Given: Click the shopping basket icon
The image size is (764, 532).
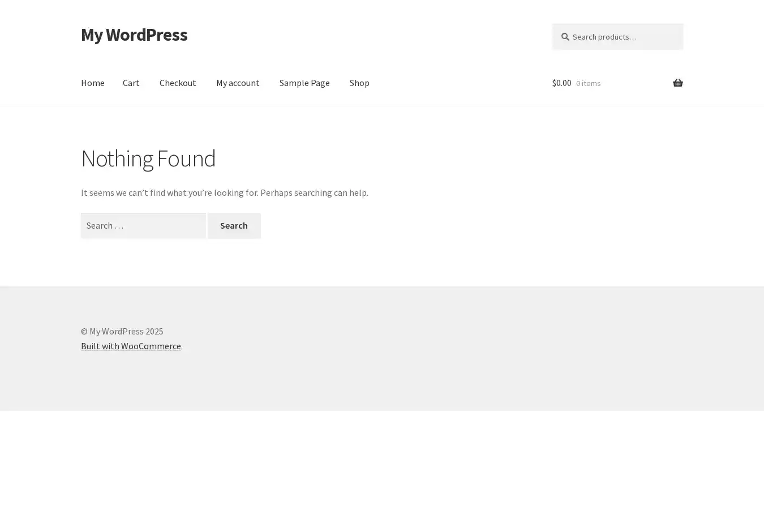Looking at the screenshot, I should pos(677,83).
